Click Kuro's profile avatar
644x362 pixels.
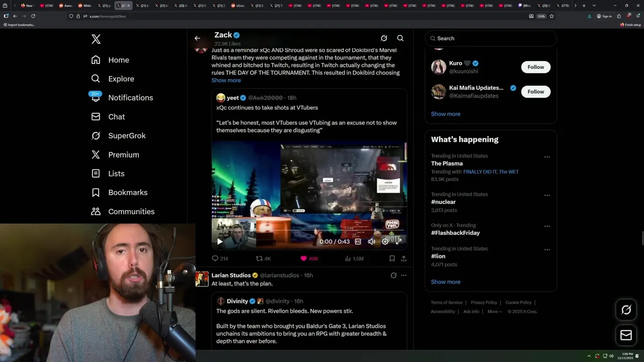tap(438, 67)
